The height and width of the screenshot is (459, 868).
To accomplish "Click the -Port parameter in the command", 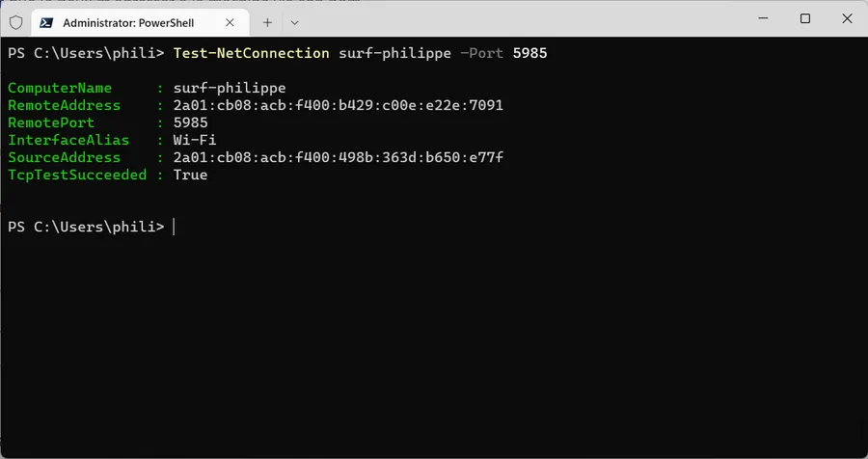I will pyautogui.click(x=481, y=53).
